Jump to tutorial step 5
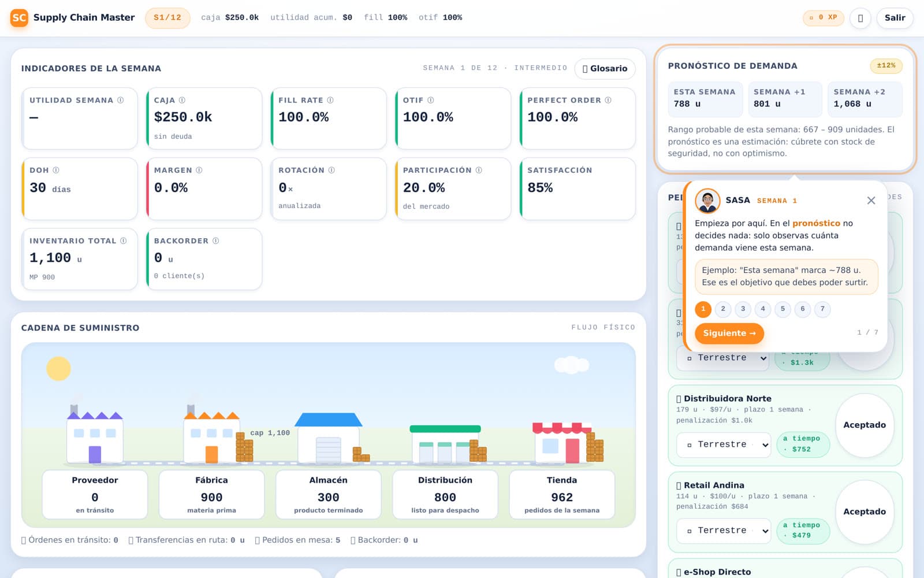The width and height of the screenshot is (924, 578). coord(783,309)
